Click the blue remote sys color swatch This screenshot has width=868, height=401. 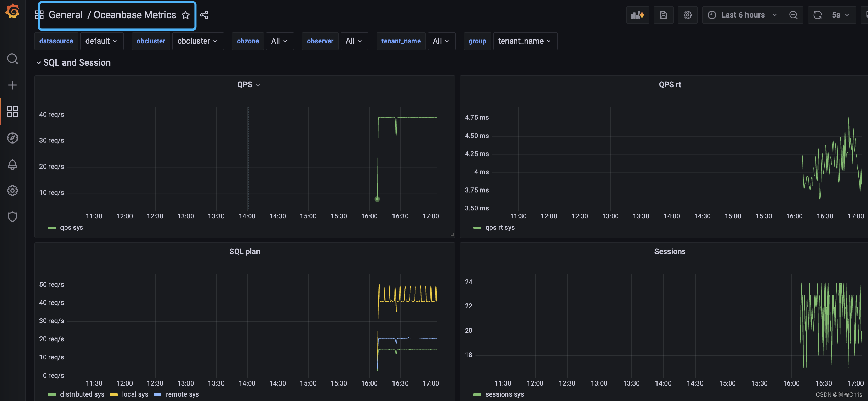coord(158,395)
